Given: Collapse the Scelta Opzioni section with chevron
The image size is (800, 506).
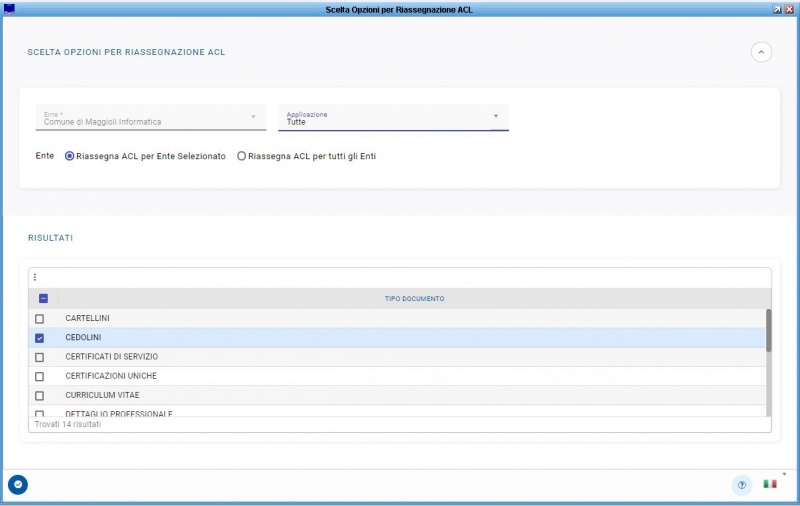Looking at the screenshot, I should 761,52.
